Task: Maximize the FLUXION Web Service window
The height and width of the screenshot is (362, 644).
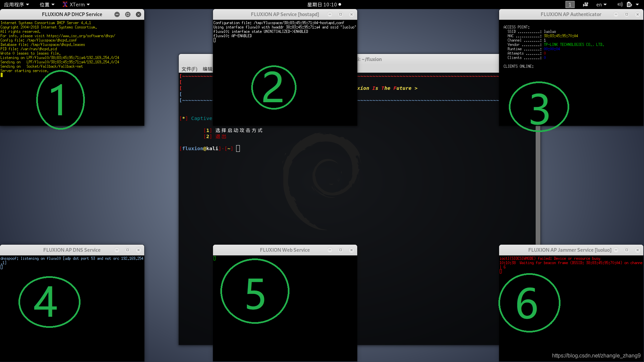Action: (340, 250)
